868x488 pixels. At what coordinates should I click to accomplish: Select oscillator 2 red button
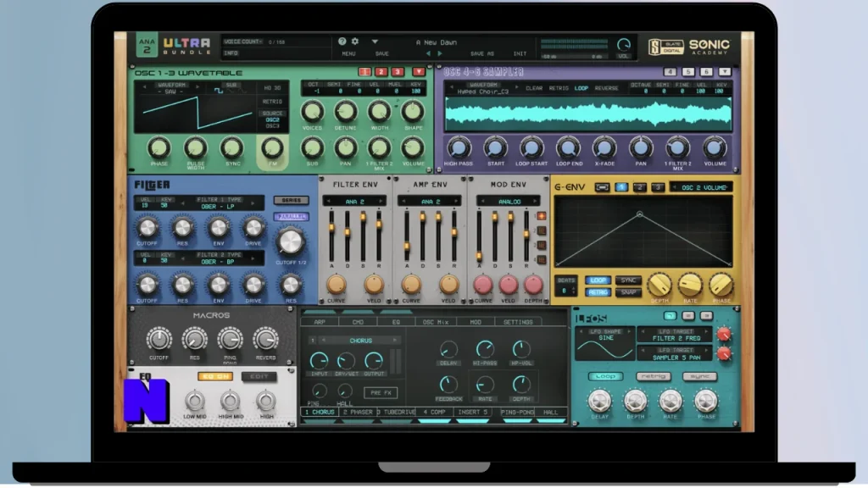coord(381,72)
